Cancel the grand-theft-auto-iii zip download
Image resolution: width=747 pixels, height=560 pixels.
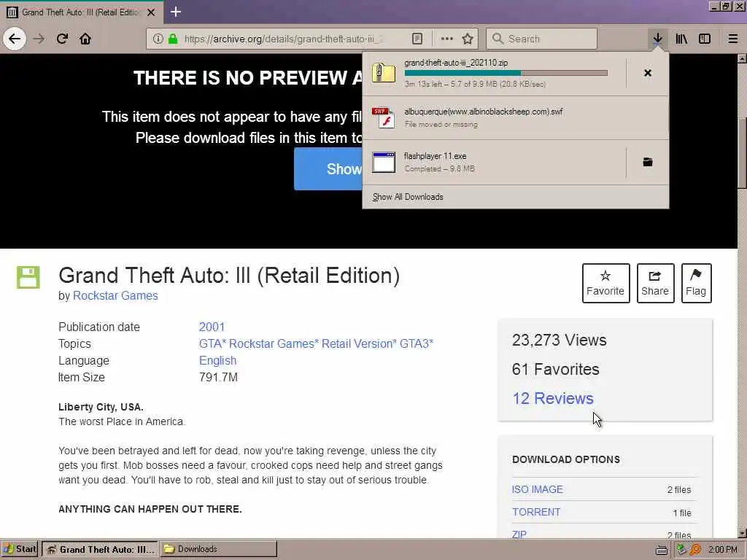point(648,73)
